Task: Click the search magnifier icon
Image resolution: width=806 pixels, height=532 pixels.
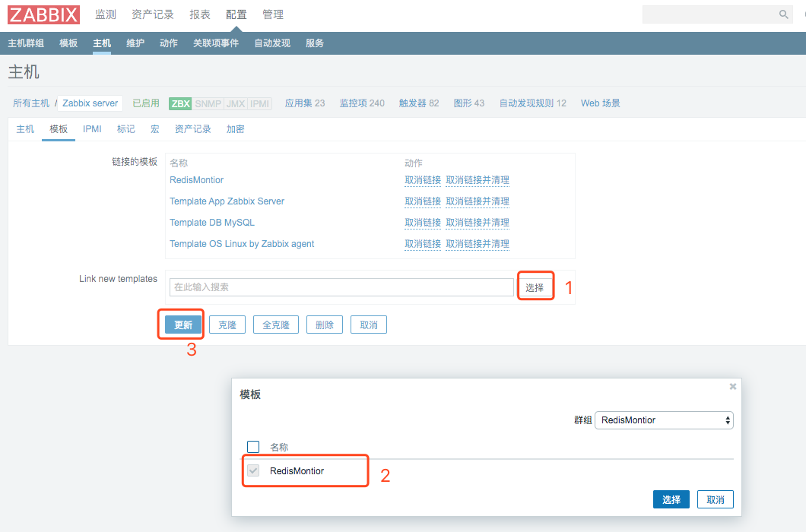Action: click(783, 14)
